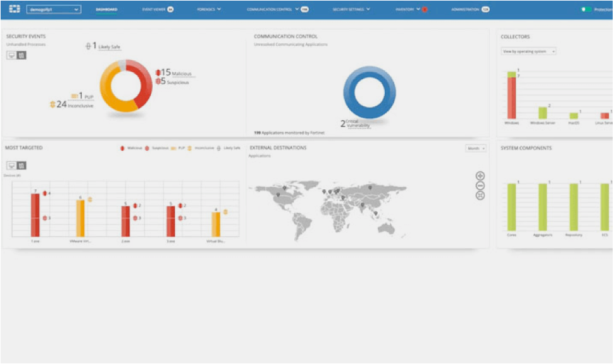Click suspicious icon beside 2.exe bar
The height and width of the screenshot is (364, 613).
point(135,218)
